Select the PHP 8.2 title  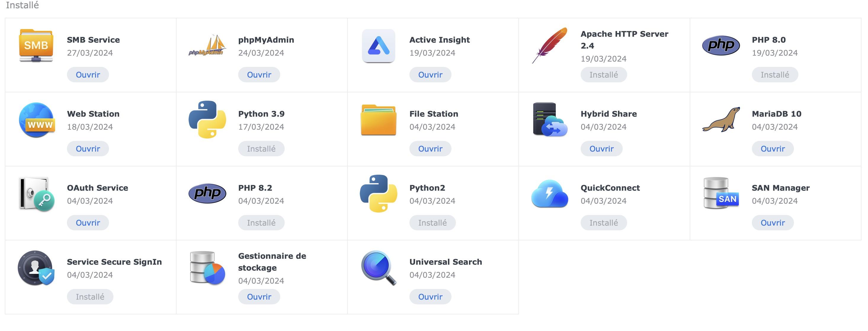coord(255,188)
